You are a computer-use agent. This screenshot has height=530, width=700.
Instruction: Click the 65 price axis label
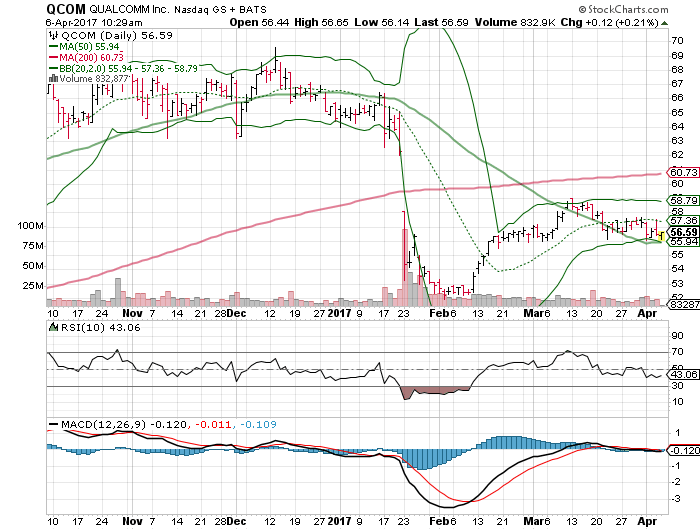coord(677,112)
